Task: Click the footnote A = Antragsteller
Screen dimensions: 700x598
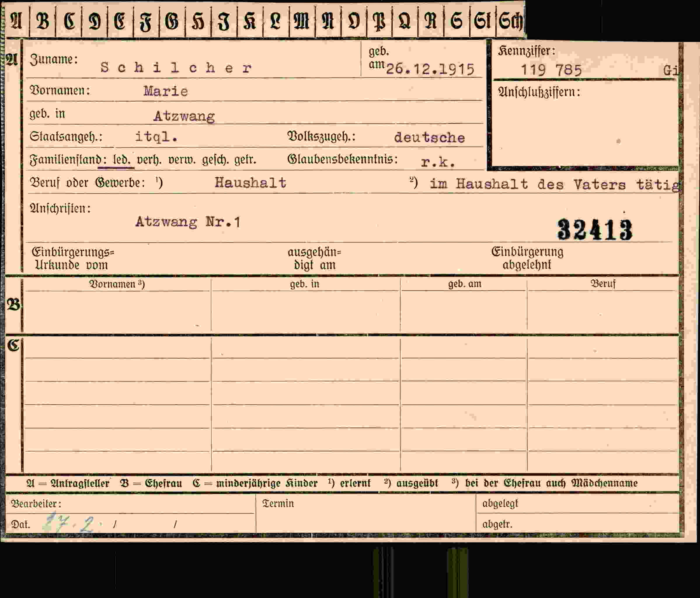Action: point(68,483)
